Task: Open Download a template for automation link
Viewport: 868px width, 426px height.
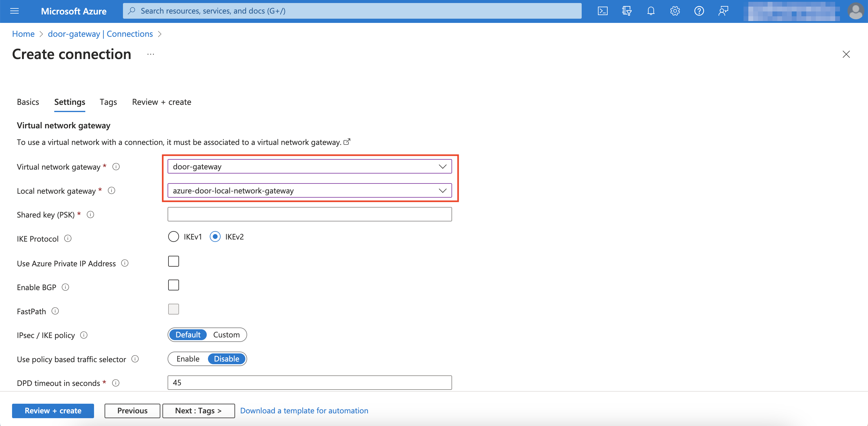Action: tap(304, 411)
